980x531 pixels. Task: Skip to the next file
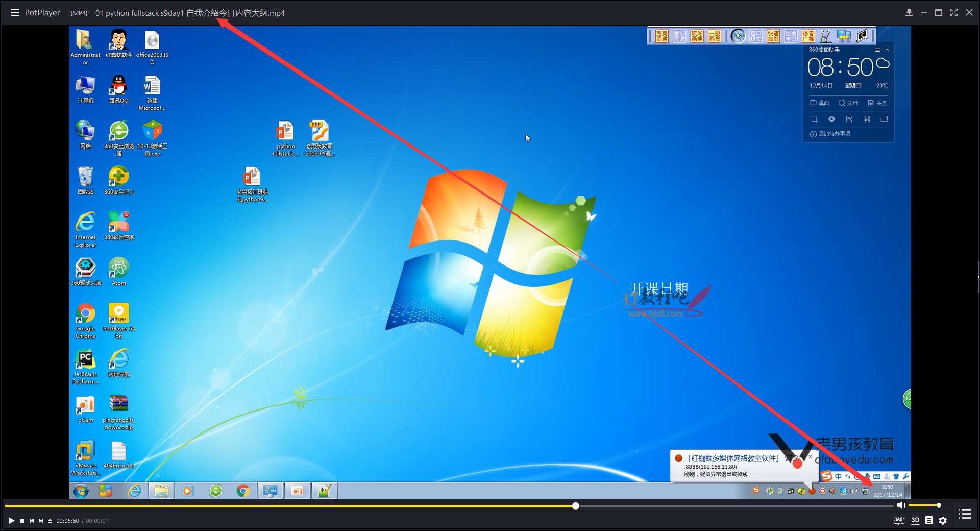[41, 521]
